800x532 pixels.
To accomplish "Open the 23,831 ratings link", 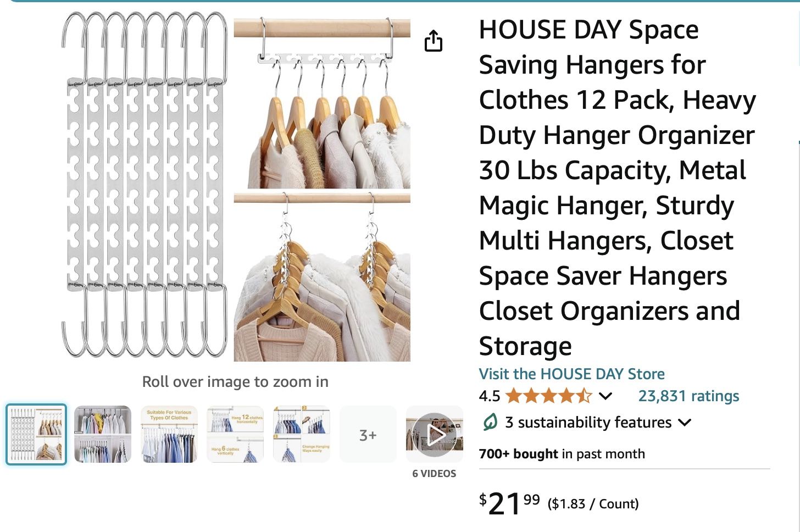I will [x=688, y=396].
